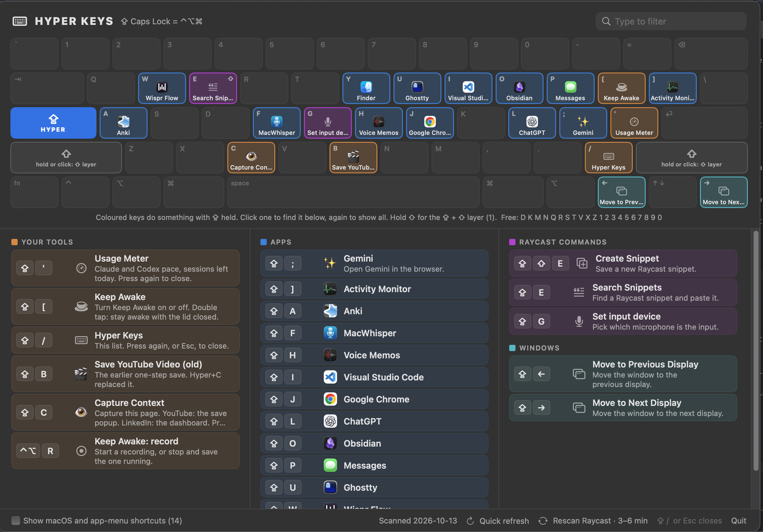
Task: Click the Move to Next Display row
Action: (623, 408)
